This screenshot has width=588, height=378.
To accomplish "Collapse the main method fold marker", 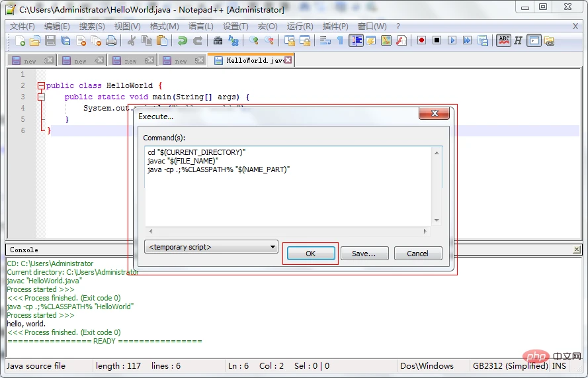I will pos(41,97).
